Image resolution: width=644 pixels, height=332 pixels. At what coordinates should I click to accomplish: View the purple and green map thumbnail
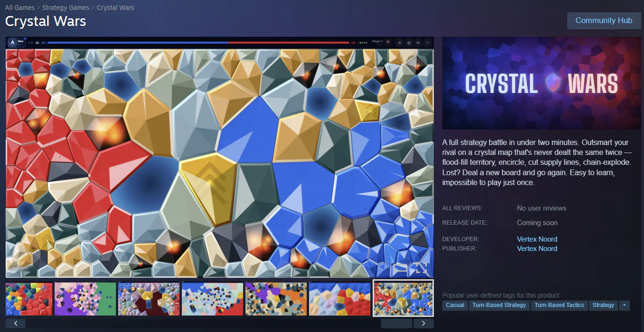(85, 299)
